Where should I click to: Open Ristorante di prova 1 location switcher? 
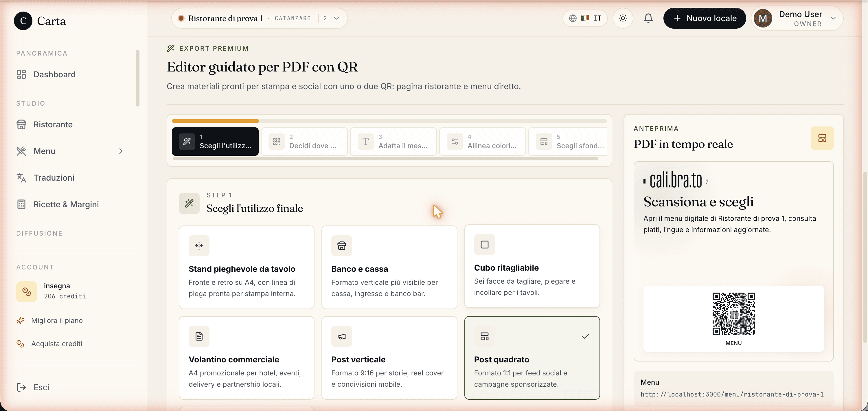point(259,18)
